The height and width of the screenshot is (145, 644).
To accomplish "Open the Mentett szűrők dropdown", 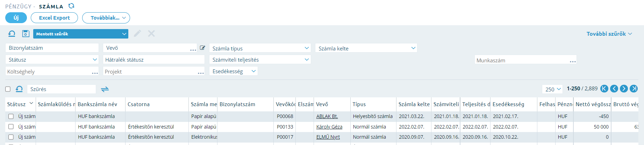I will (x=81, y=34).
